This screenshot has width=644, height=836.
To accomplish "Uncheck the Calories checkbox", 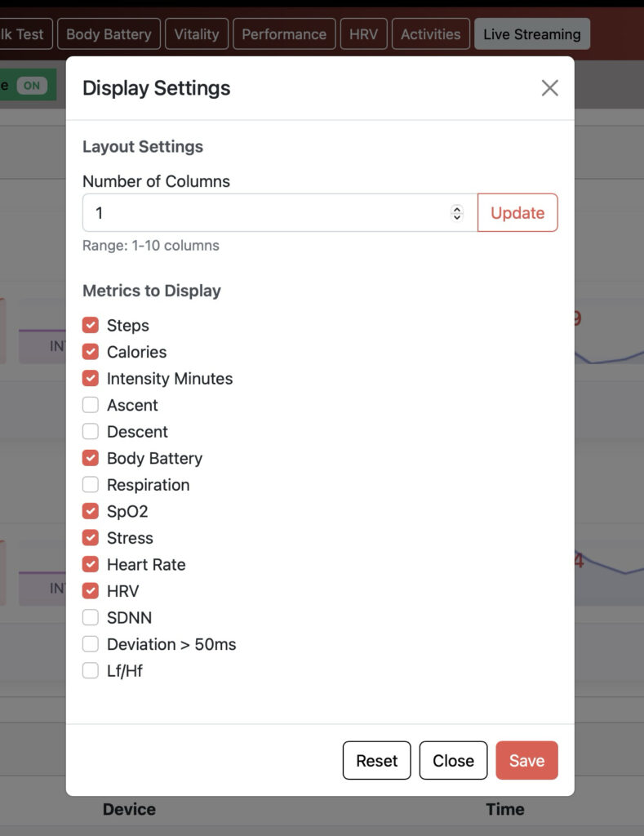I will [x=91, y=352].
